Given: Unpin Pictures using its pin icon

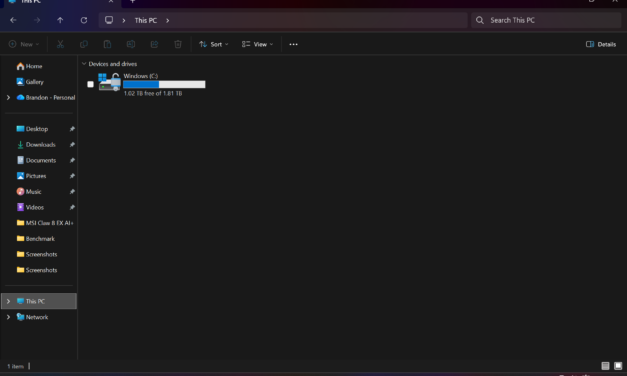Looking at the screenshot, I should click(x=72, y=176).
